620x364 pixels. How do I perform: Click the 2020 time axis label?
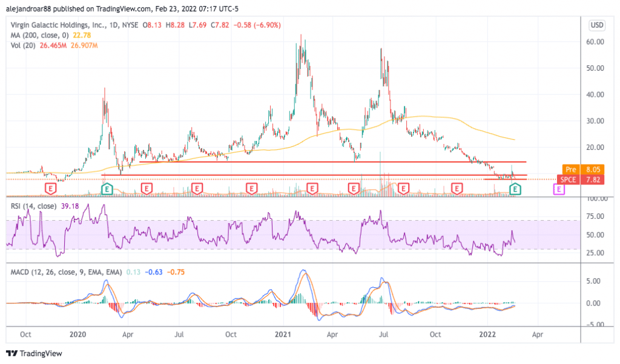(x=77, y=334)
